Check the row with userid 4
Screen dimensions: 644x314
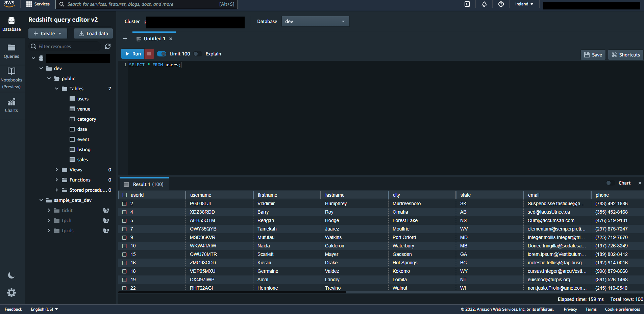[124, 212]
